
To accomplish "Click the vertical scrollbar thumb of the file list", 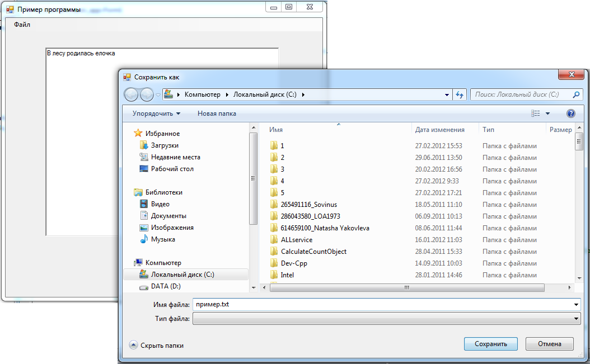I will pos(579,141).
